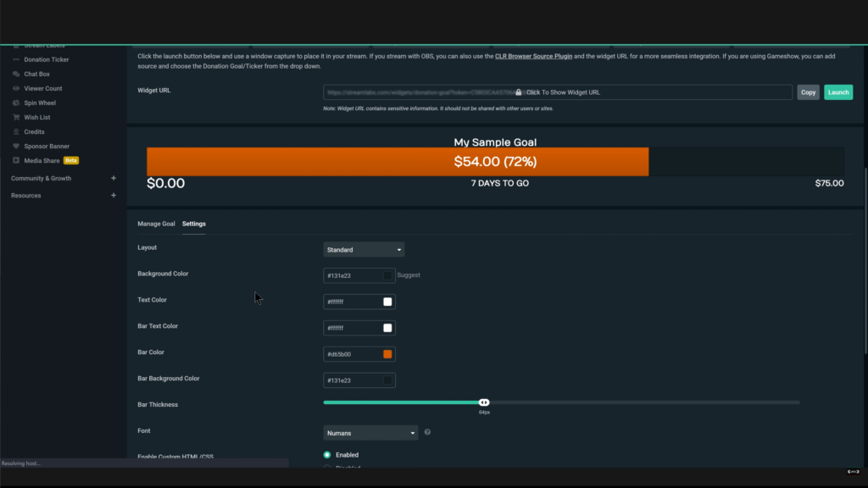Open Media Share menu item
Viewport: 868px width, 488px height.
[x=42, y=160]
